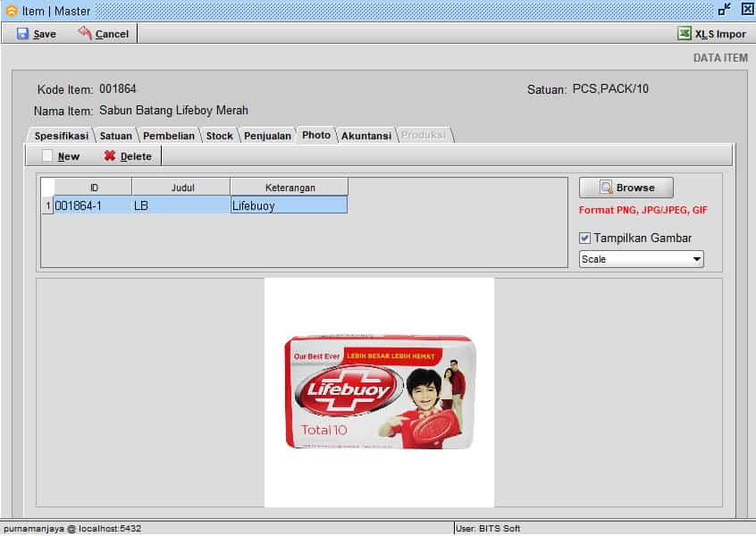Open the Satuan tab
This screenshot has width=756, height=536.
[115, 136]
